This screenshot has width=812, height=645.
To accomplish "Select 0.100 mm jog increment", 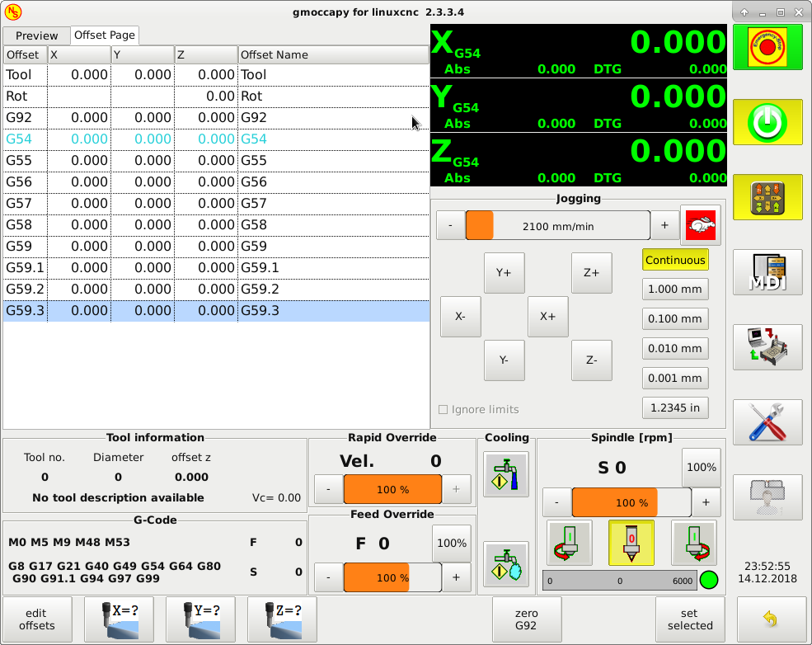I will [675, 318].
